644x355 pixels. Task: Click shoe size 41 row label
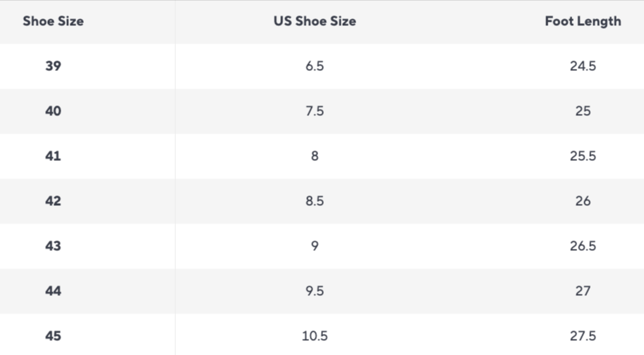[x=53, y=156]
